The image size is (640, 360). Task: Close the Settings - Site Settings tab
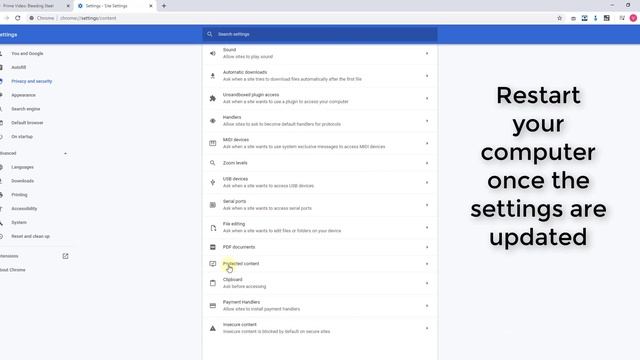(x=151, y=6)
